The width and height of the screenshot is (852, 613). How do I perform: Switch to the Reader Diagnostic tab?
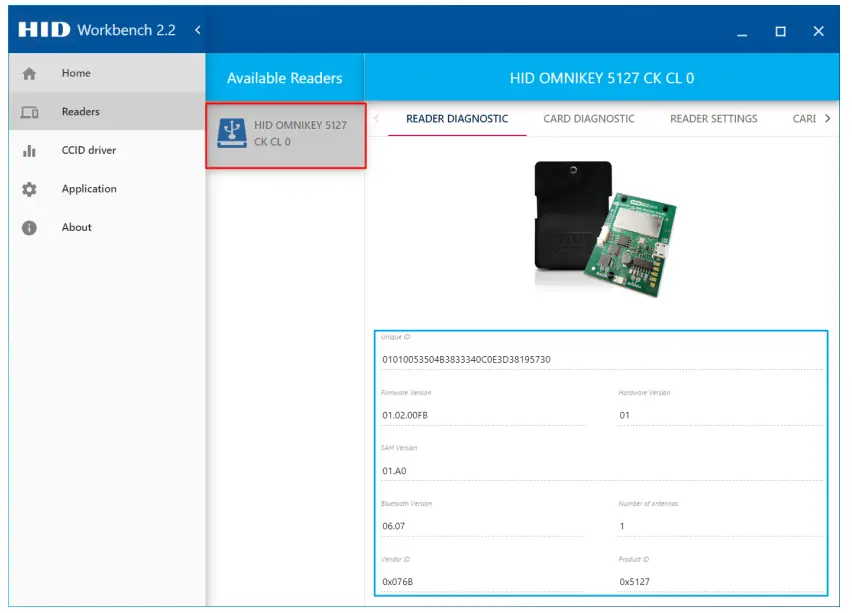pos(457,118)
